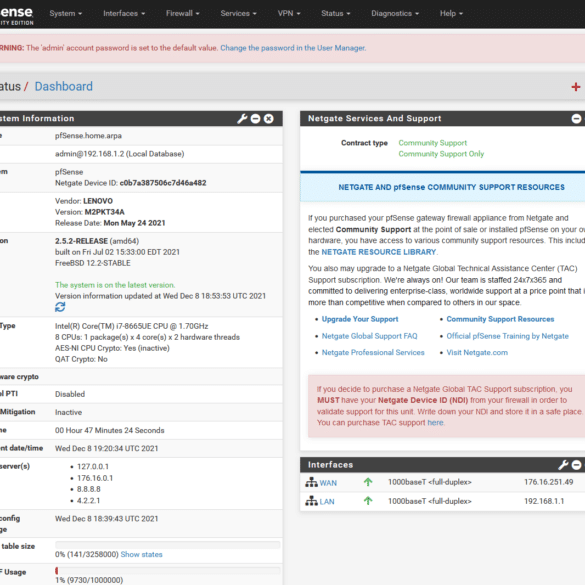The height and width of the screenshot is (585, 585).
Task: Open the LAN interface link
Action: (x=327, y=501)
